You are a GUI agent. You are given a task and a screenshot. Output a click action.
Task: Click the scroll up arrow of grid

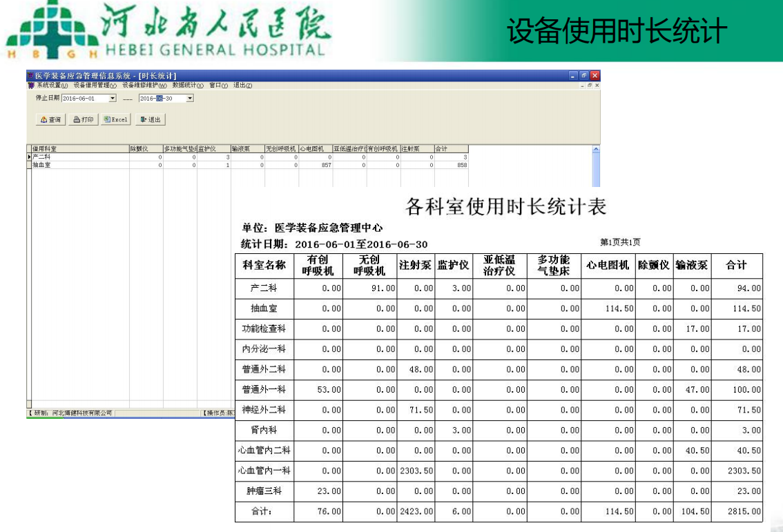596,149
